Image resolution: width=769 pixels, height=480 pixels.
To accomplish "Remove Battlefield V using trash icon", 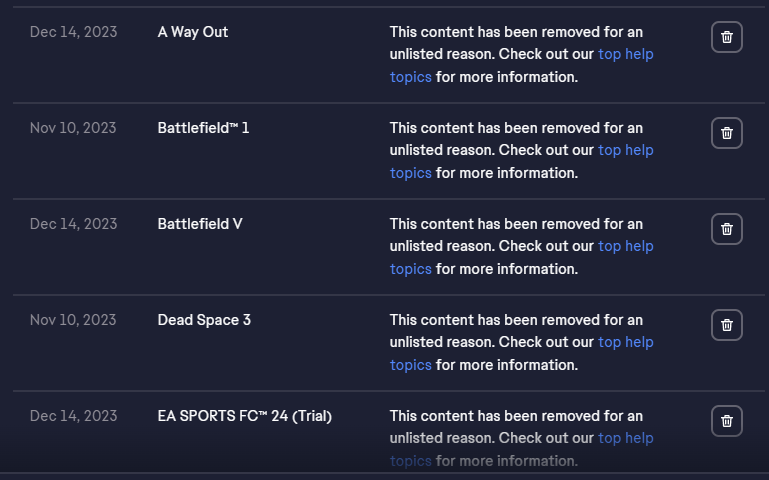I will pos(726,229).
